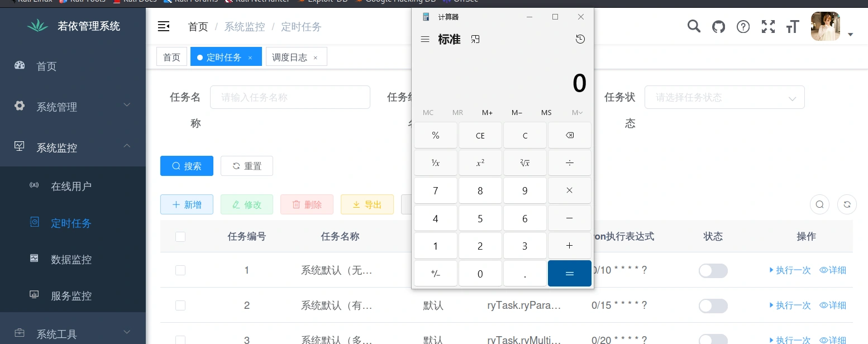The width and height of the screenshot is (868, 344).
Task: Open the 任务状态 status dropdown
Action: click(724, 97)
